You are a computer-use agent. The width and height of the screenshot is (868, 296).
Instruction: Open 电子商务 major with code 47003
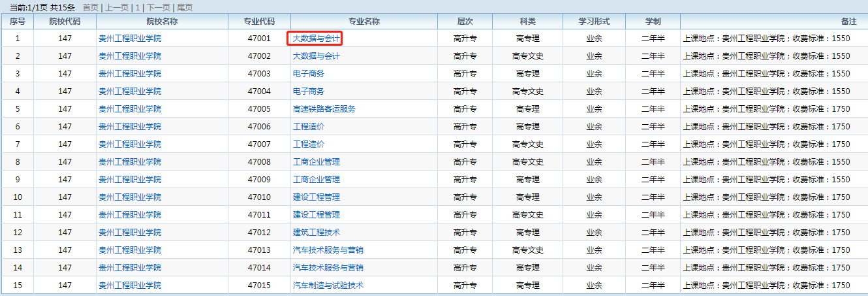(308, 74)
